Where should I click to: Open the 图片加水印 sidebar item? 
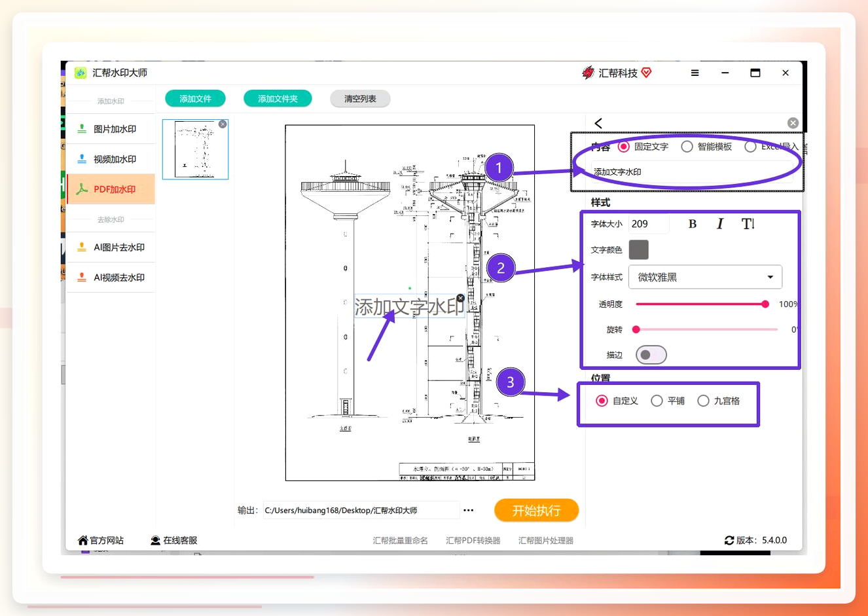tap(111, 129)
